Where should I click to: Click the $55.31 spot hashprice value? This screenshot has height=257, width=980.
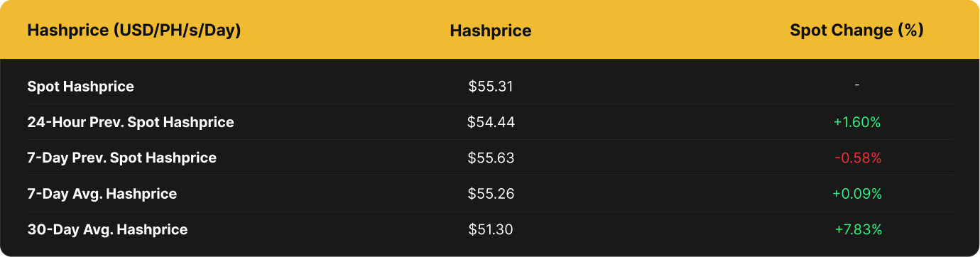(x=490, y=87)
